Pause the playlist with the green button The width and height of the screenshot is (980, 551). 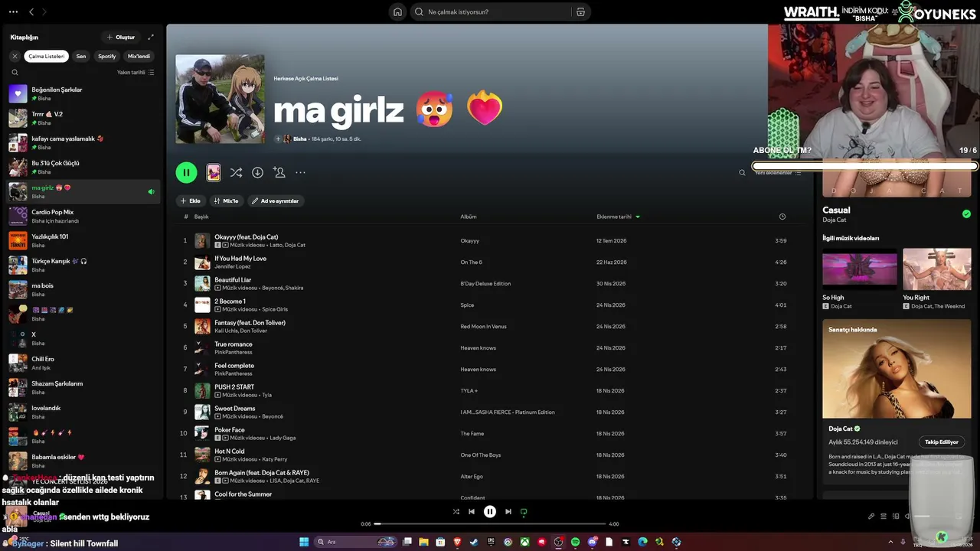tap(186, 172)
